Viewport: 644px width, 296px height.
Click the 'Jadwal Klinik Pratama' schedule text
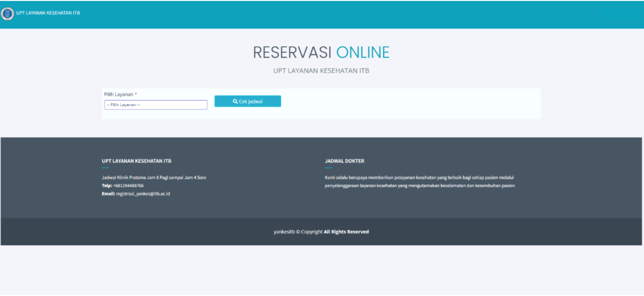153,177
